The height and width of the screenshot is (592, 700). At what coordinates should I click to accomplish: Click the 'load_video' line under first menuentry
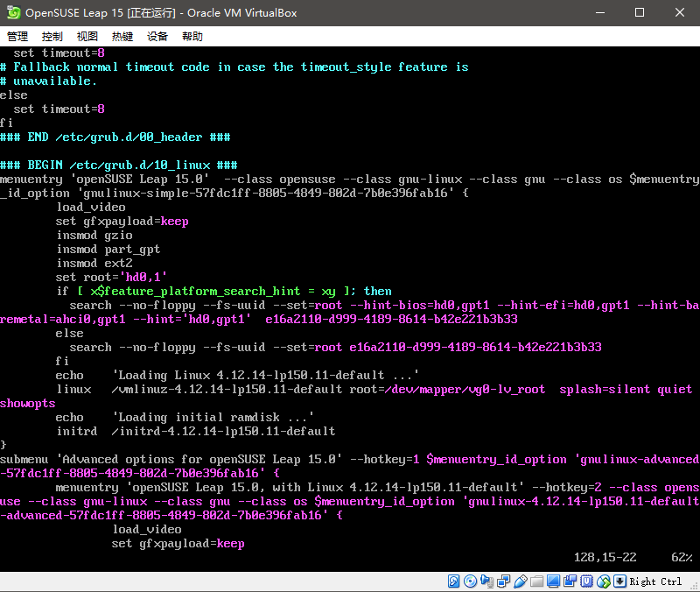[x=91, y=208]
